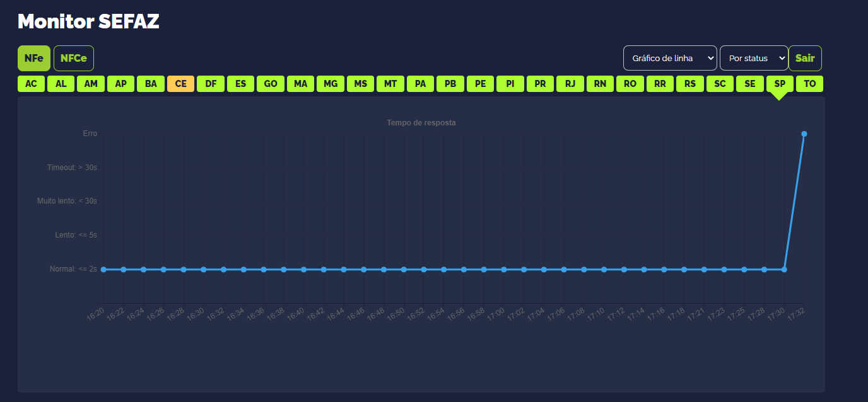Select the TO state button
This screenshot has height=402, width=868.
coord(810,84)
